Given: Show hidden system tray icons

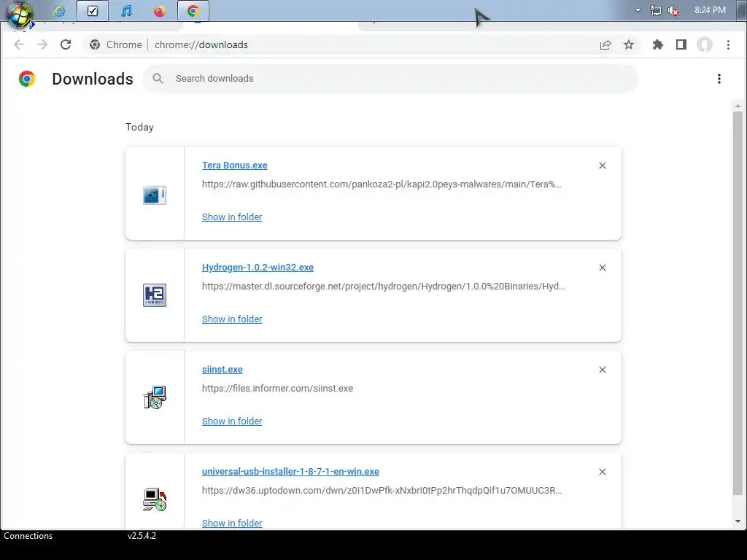Looking at the screenshot, I should (x=638, y=10).
